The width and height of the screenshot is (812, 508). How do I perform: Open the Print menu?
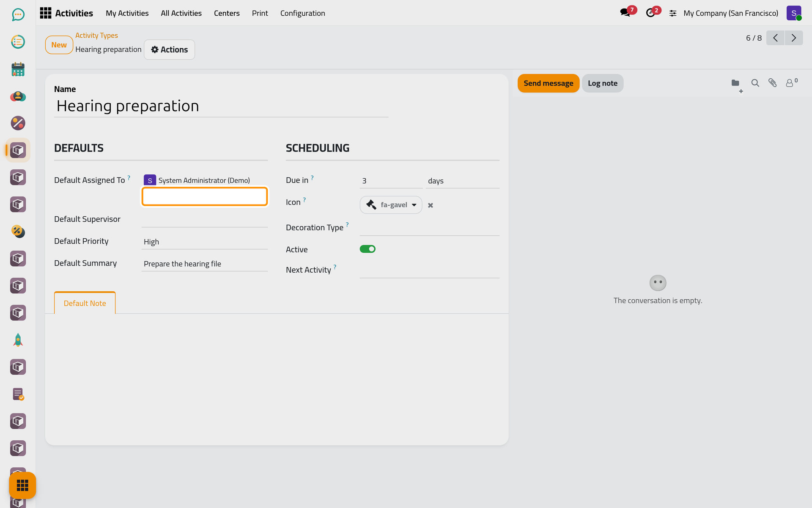[260, 13]
